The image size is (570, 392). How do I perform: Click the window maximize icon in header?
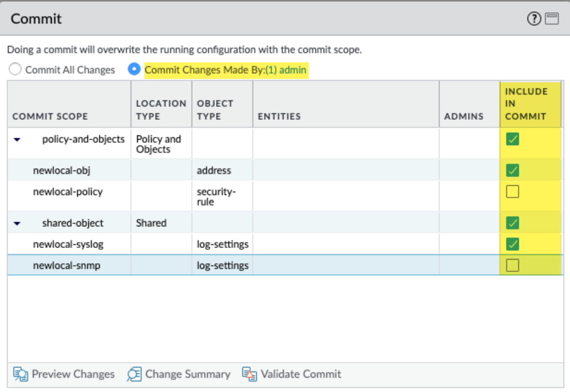[552, 18]
